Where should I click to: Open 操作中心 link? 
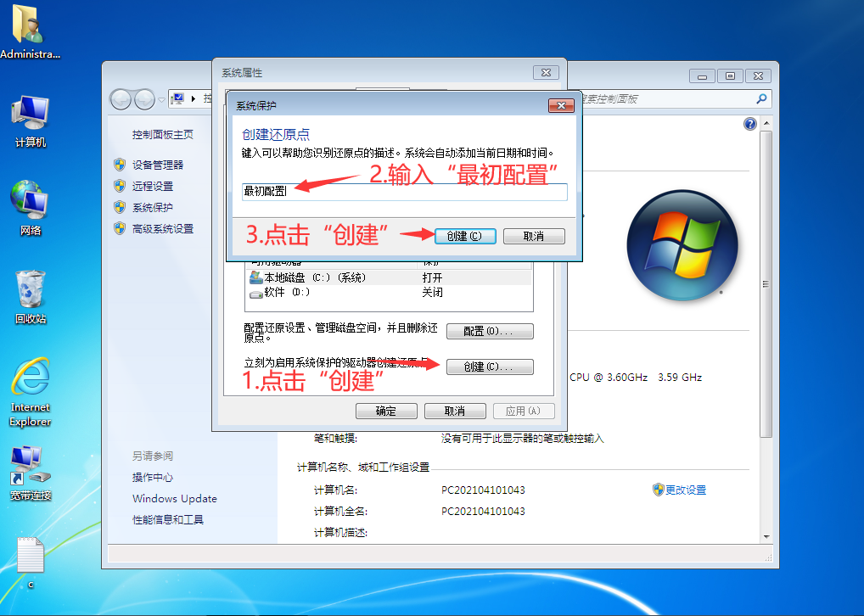(x=153, y=477)
